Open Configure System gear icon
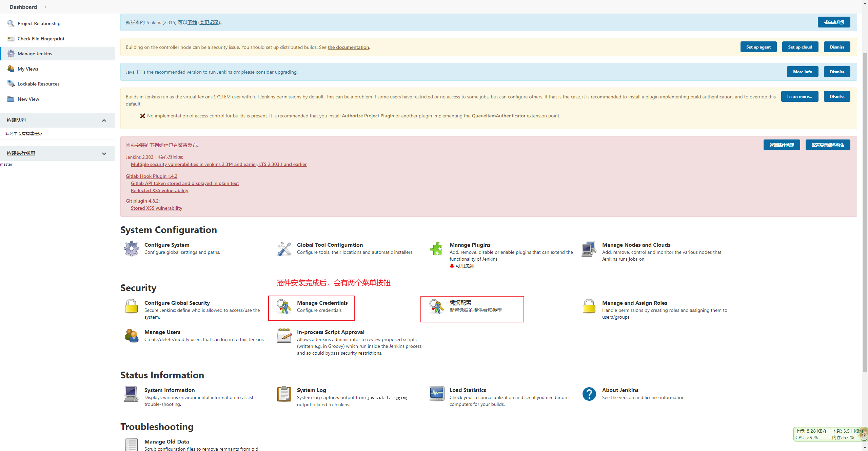Screen dimensions: 868x451 tap(132, 249)
